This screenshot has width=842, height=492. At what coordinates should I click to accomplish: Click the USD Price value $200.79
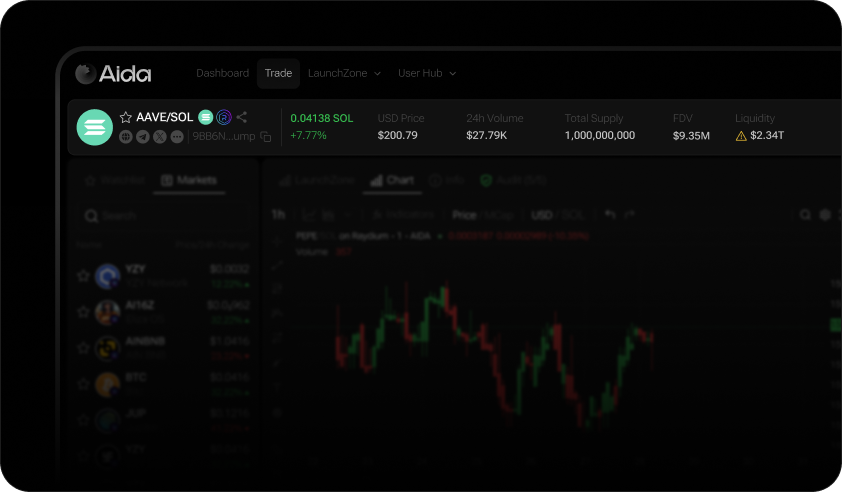397,135
